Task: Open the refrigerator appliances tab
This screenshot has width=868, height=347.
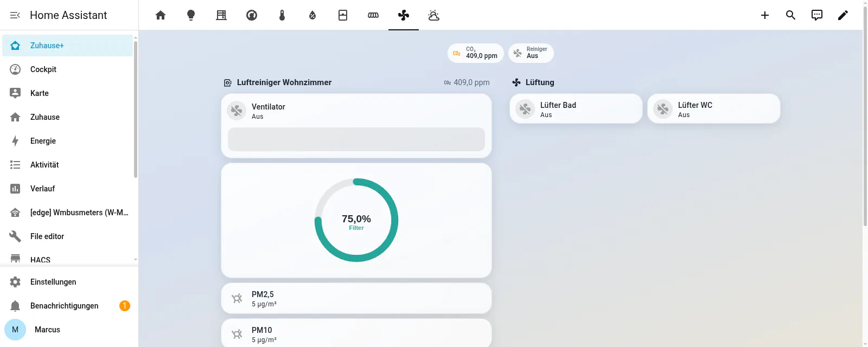Action: coord(343,15)
